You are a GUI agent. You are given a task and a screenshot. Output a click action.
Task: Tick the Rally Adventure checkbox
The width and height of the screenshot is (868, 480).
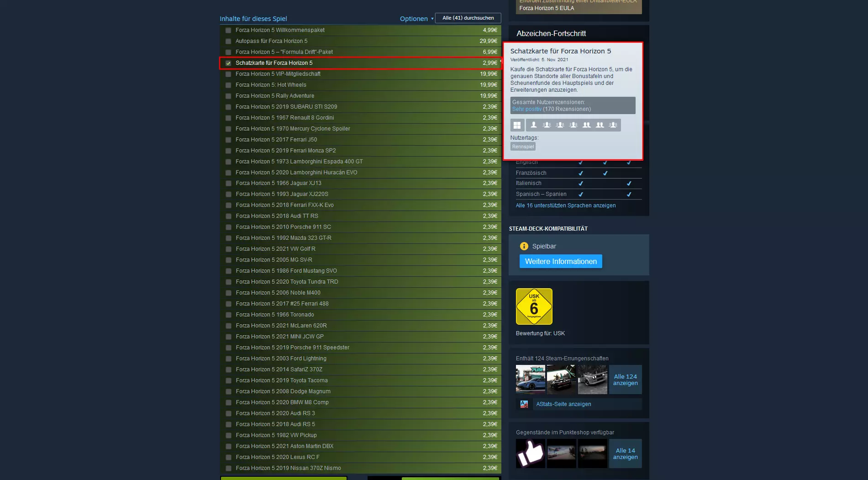click(x=228, y=96)
